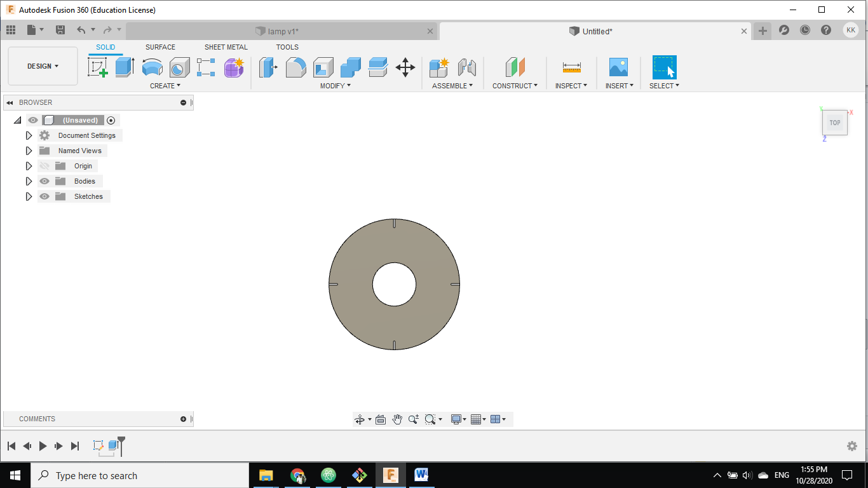Expand the Sketches node
868x488 pixels.
29,196
